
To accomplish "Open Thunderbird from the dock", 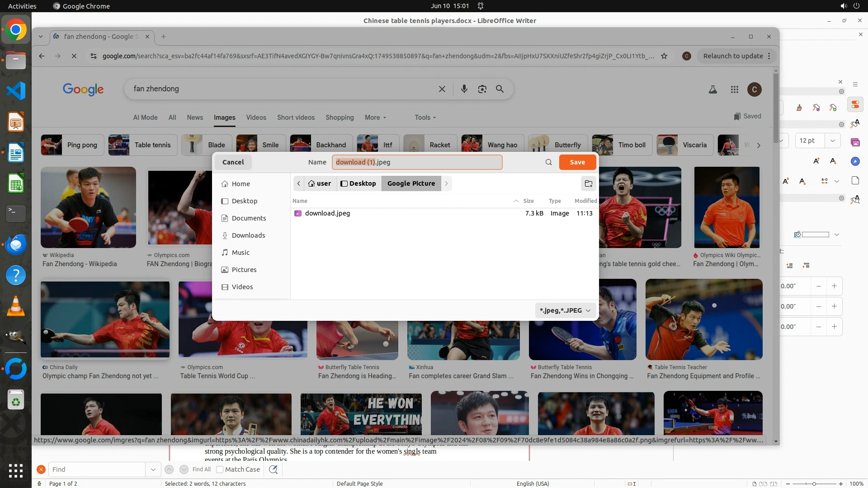I will coord(16,244).
